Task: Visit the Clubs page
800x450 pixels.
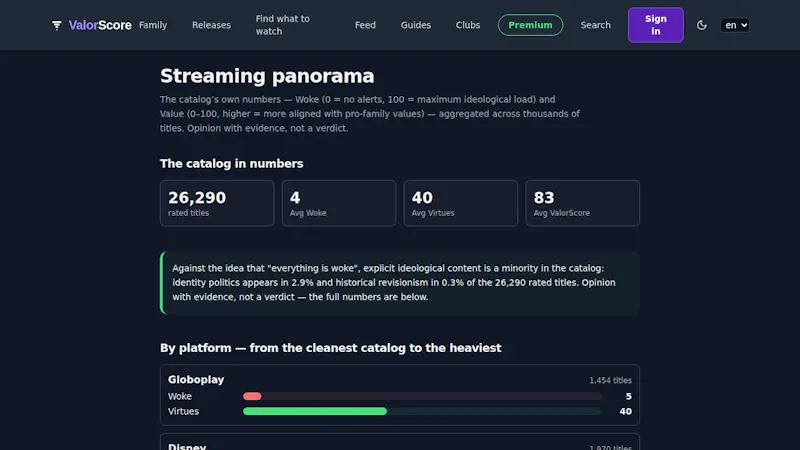Action: click(468, 25)
